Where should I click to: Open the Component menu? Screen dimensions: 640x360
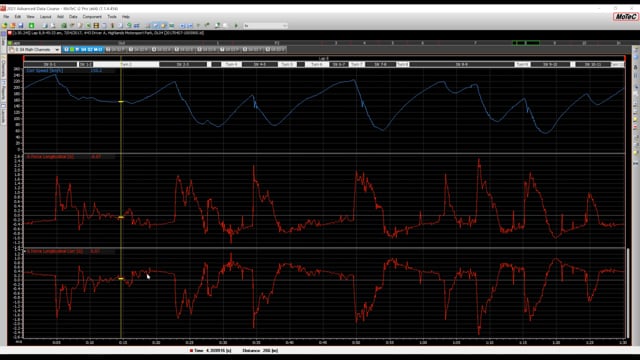tap(92, 17)
